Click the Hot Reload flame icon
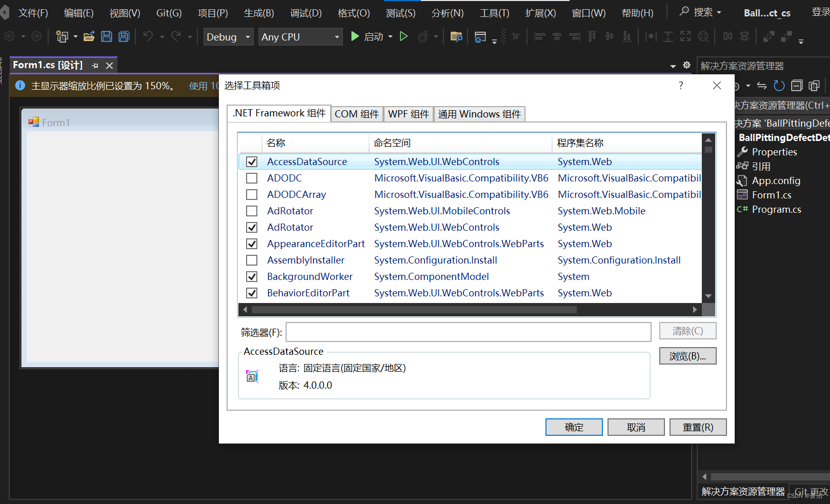The image size is (830, 504). (x=423, y=36)
